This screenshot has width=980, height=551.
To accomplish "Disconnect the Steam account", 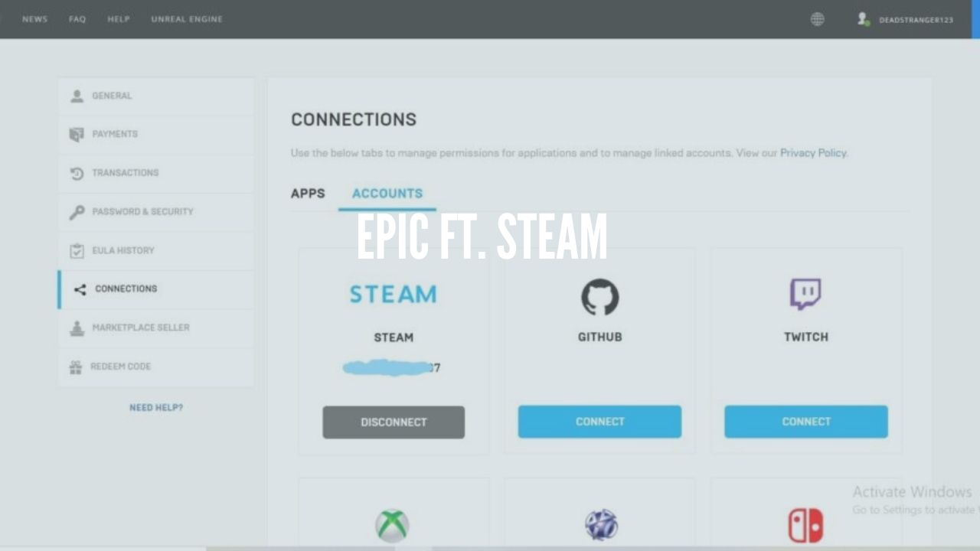I will pyautogui.click(x=394, y=422).
